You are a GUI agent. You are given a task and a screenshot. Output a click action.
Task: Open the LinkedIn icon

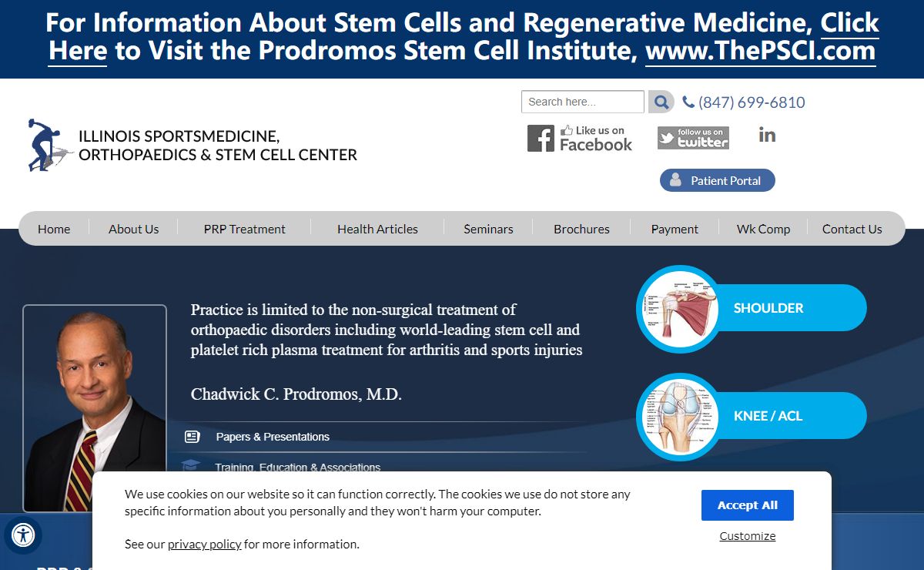pos(767,135)
